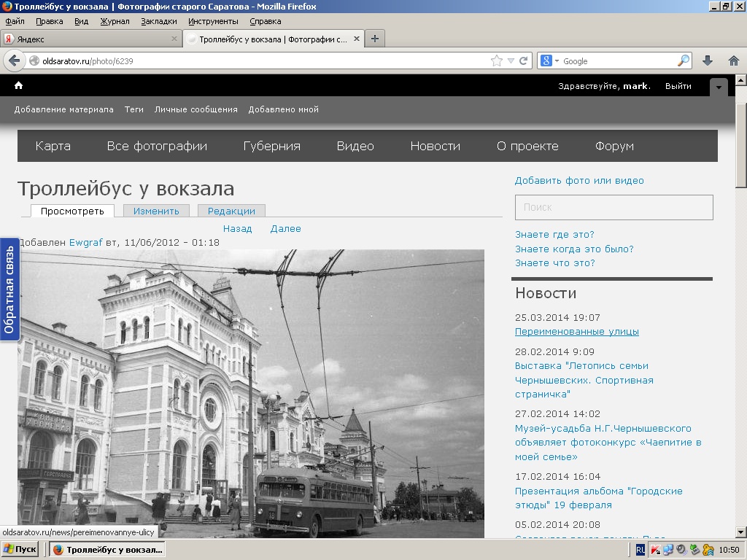Bookmark this page with the star icon
The height and width of the screenshot is (560, 747).
point(497,61)
